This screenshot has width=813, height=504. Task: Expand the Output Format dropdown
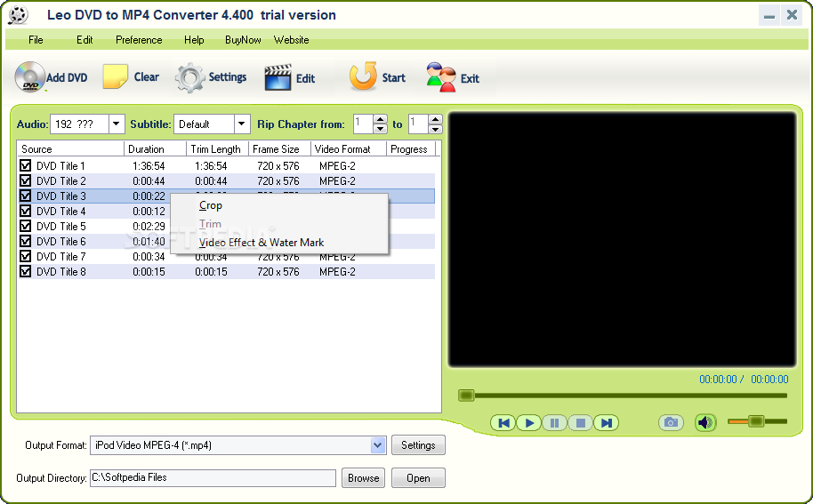pos(378,445)
